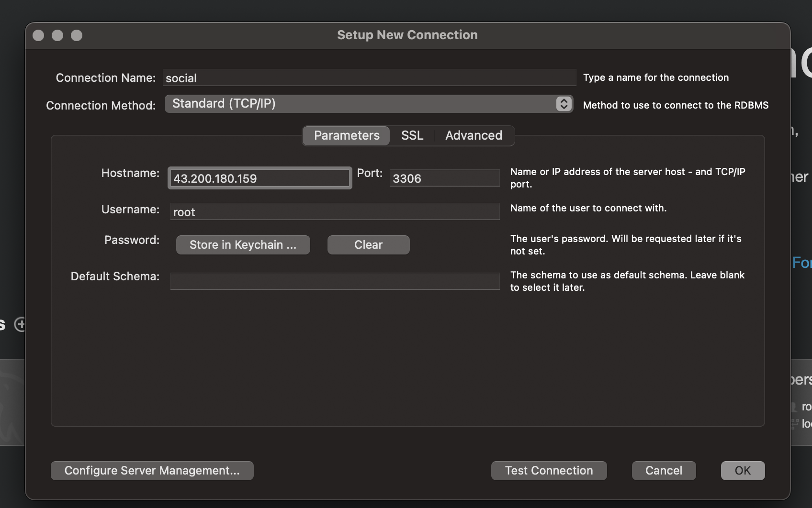The width and height of the screenshot is (812, 508).
Task: Close the Setup New Connection window
Action: [x=38, y=35]
